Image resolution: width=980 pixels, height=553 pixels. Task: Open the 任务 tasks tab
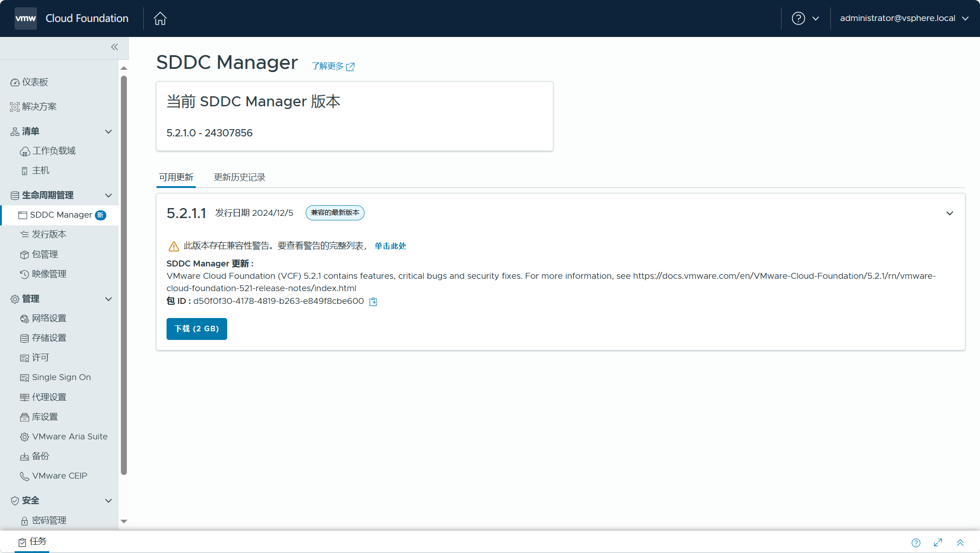coord(32,542)
